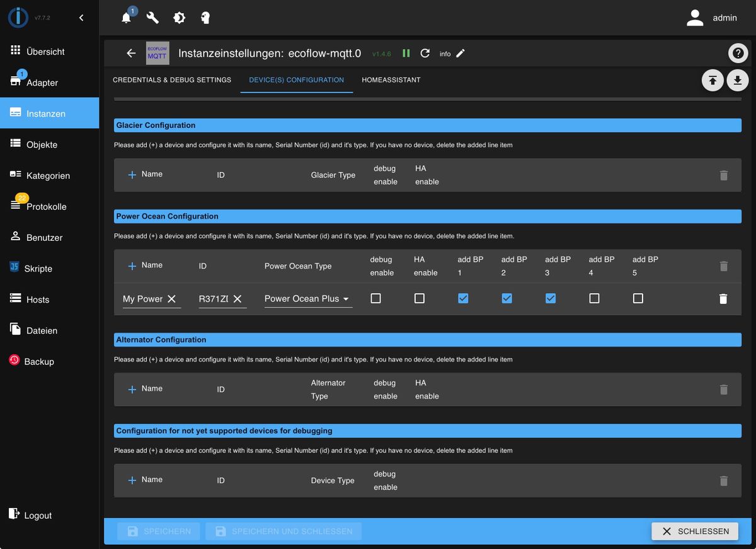Collapse the left sidebar with chevron
Viewport: 756px width, 549px height.
coord(81,18)
